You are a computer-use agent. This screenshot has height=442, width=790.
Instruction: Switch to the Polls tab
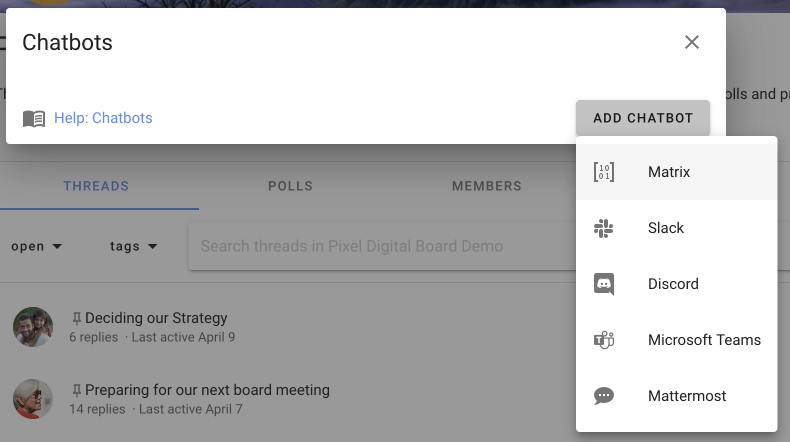pyautogui.click(x=290, y=186)
